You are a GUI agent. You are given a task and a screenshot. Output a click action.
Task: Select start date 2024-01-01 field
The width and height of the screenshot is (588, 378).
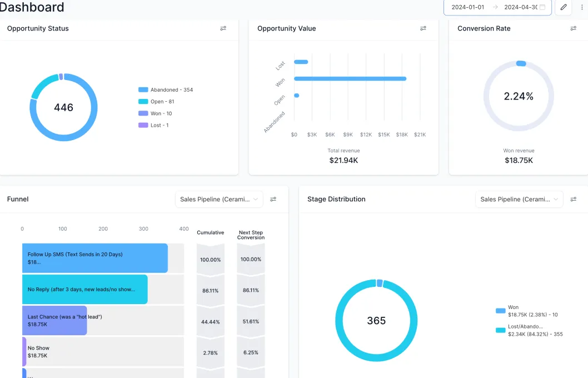(467, 7)
